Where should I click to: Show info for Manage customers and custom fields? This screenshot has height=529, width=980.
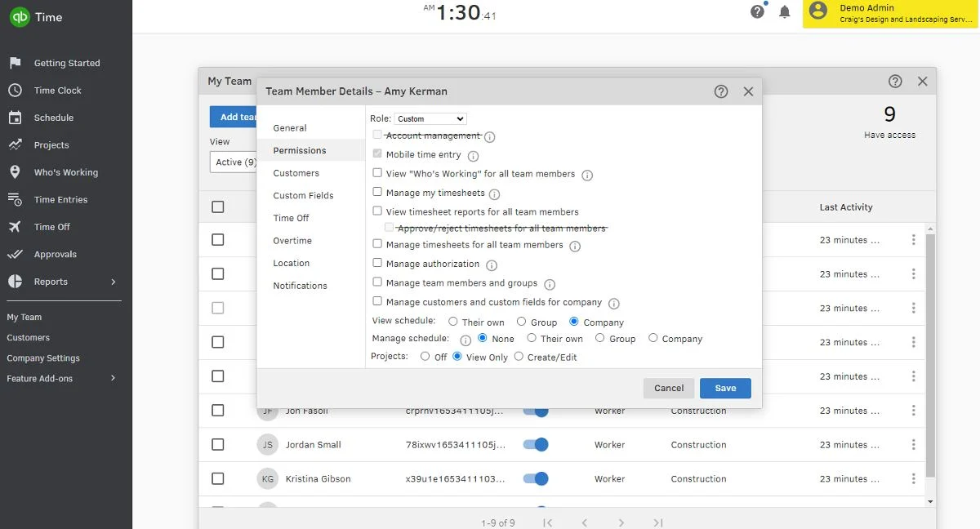point(614,304)
